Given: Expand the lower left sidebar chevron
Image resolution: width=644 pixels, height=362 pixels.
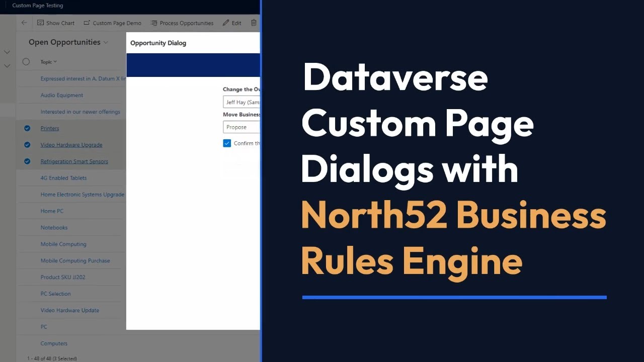Looking at the screenshot, I should pos(7,66).
